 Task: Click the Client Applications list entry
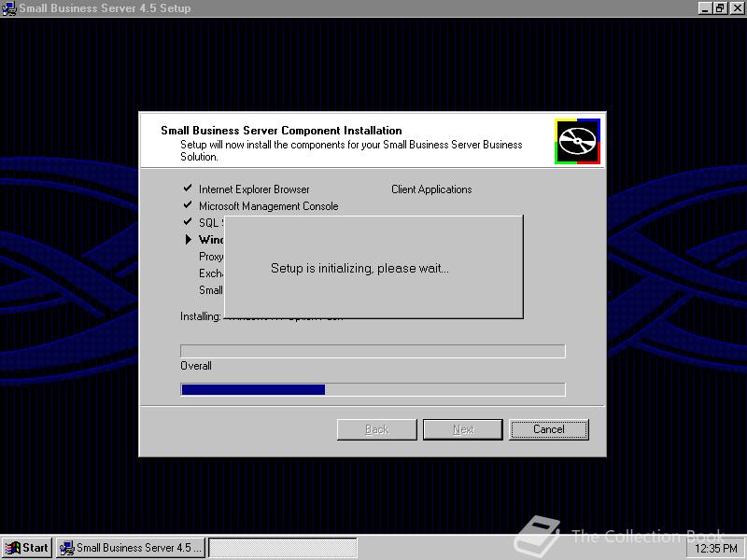tap(431, 189)
